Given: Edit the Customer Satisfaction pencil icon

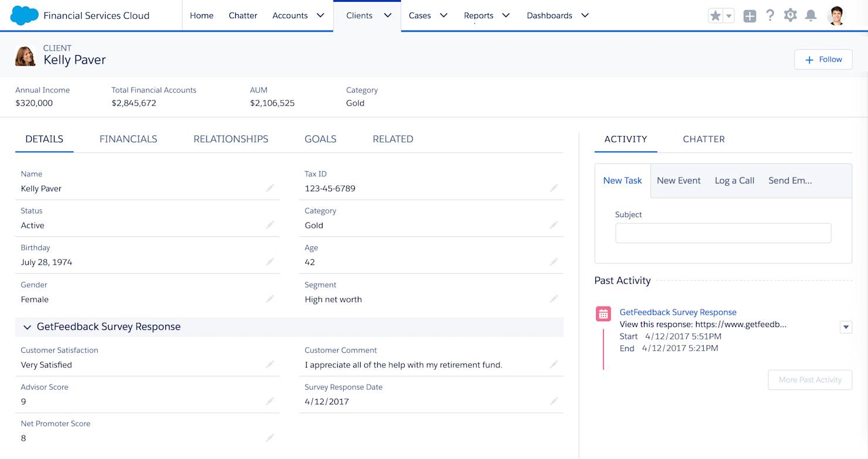Looking at the screenshot, I should coord(270,365).
